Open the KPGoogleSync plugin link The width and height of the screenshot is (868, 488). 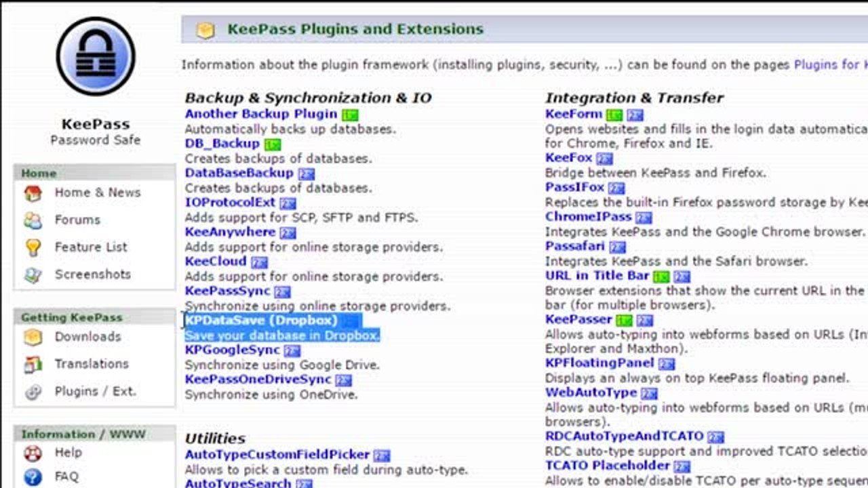tap(233, 350)
